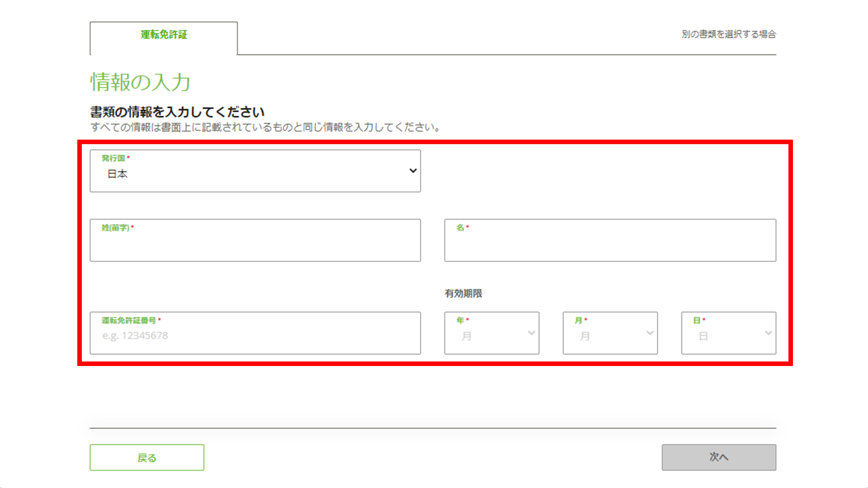
Task: Click into the 運転免許証番号 number field
Action: click(255, 336)
